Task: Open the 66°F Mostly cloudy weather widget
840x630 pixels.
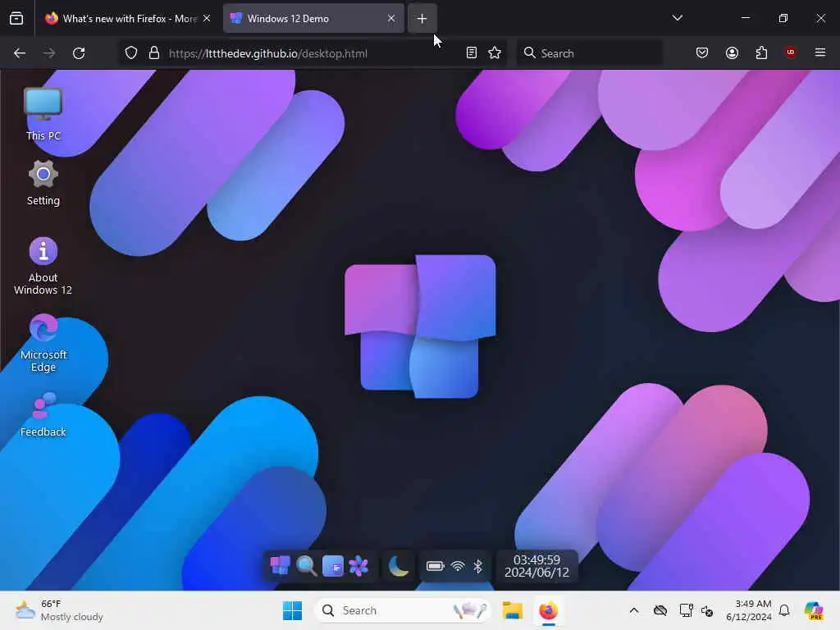Action: [59, 610]
